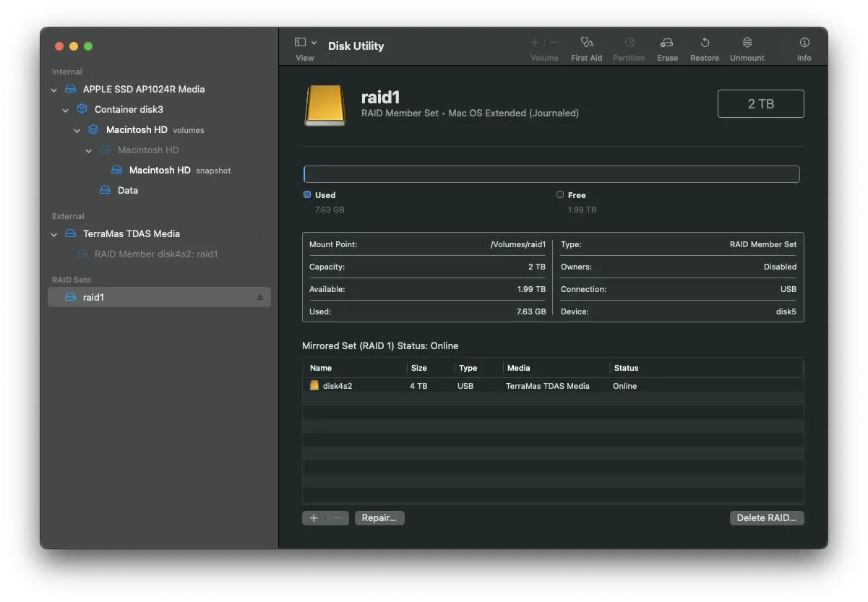Click the disk usage bar
The height and width of the screenshot is (602, 868).
[x=551, y=174]
